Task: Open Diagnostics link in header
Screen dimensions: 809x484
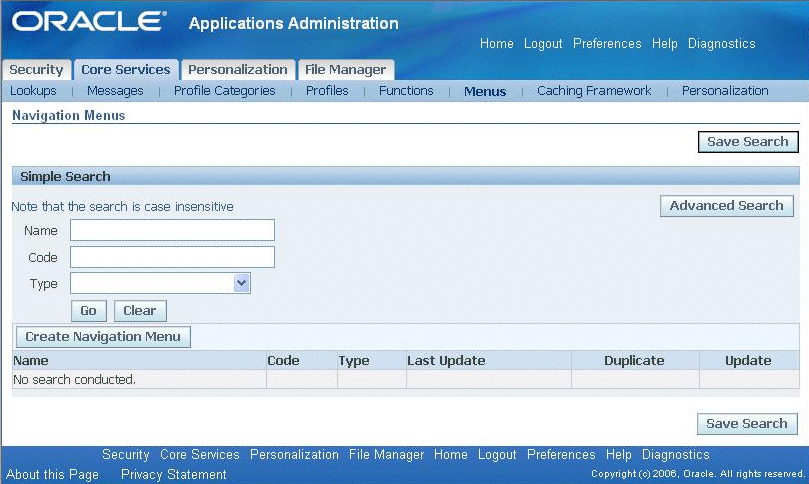Action: [x=721, y=44]
